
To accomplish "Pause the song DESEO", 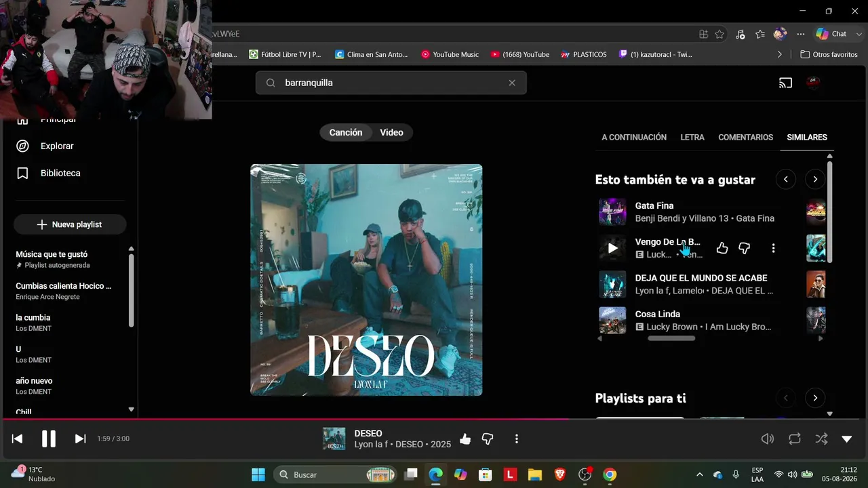I will tap(49, 439).
